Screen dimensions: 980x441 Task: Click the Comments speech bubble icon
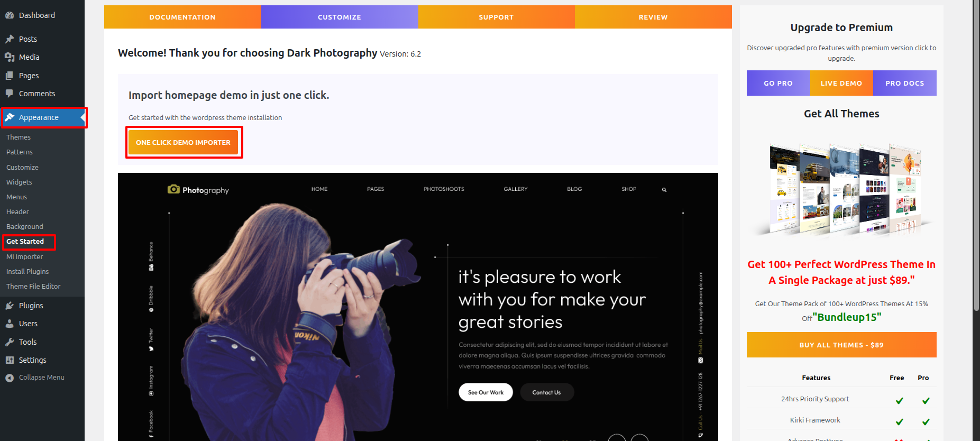(x=10, y=94)
